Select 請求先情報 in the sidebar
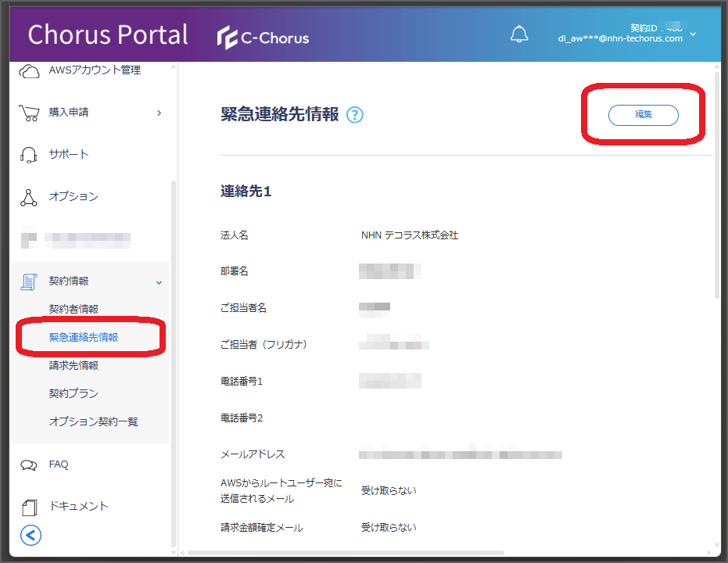The image size is (728, 563). [74, 366]
